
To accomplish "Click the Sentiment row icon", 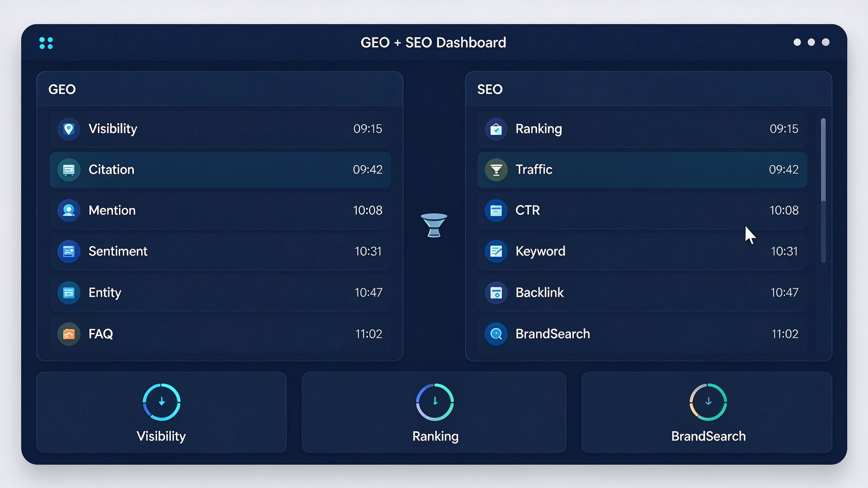I will tap(69, 251).
